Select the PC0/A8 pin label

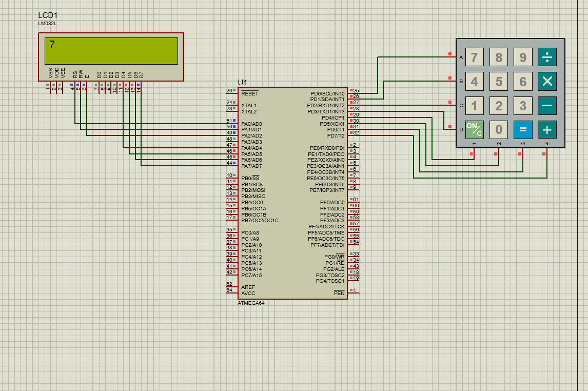tap(250, 233)
